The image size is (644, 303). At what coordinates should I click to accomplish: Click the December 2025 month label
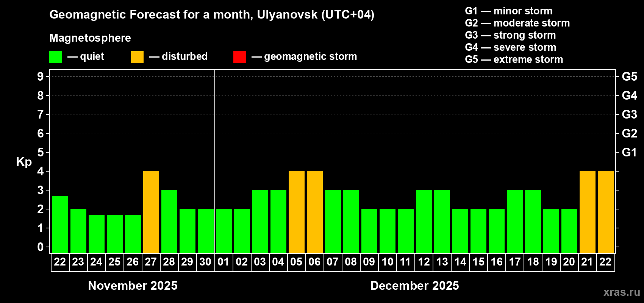point(414,286)
